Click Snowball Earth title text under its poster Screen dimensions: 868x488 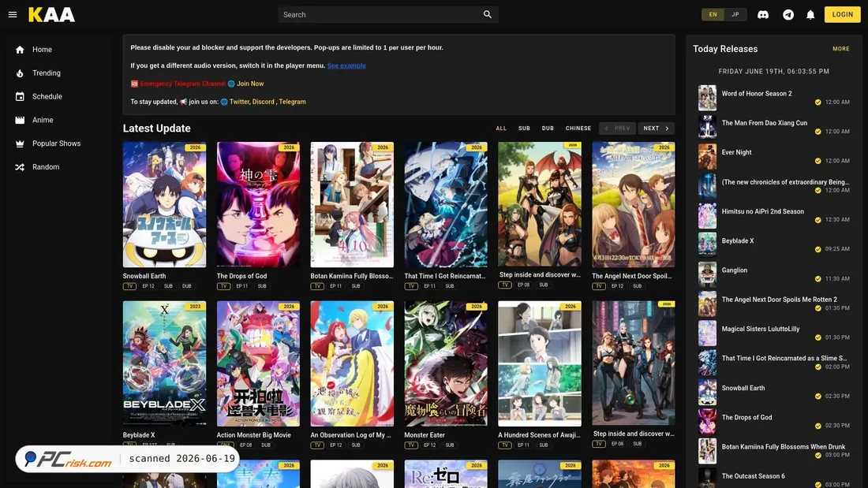click(x=144, y=276)
